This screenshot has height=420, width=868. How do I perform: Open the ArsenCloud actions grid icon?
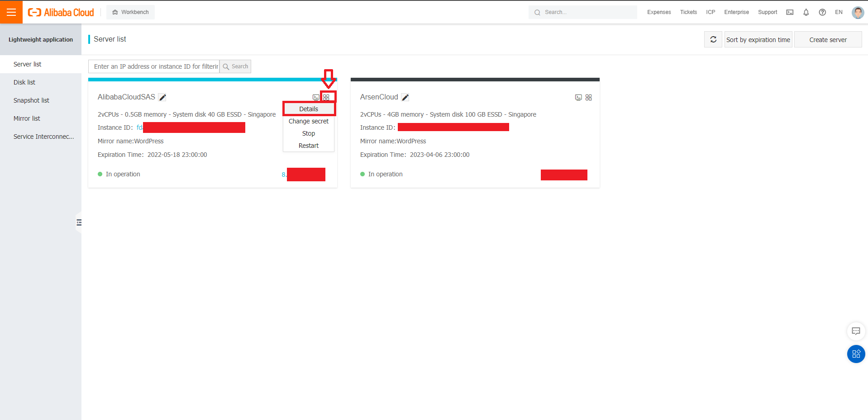pos(589,97)
